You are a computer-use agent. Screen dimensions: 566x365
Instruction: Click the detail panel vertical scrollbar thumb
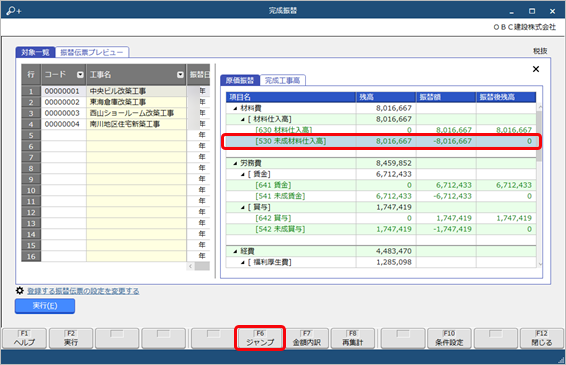pyautogui.click(x=539, y=135)
